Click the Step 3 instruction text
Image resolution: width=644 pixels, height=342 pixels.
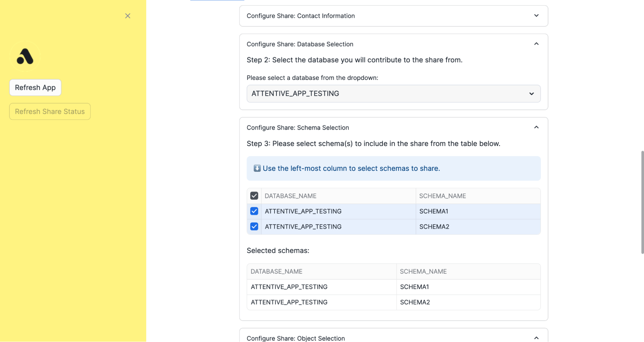pyautogui.click(x=373, y=143)
